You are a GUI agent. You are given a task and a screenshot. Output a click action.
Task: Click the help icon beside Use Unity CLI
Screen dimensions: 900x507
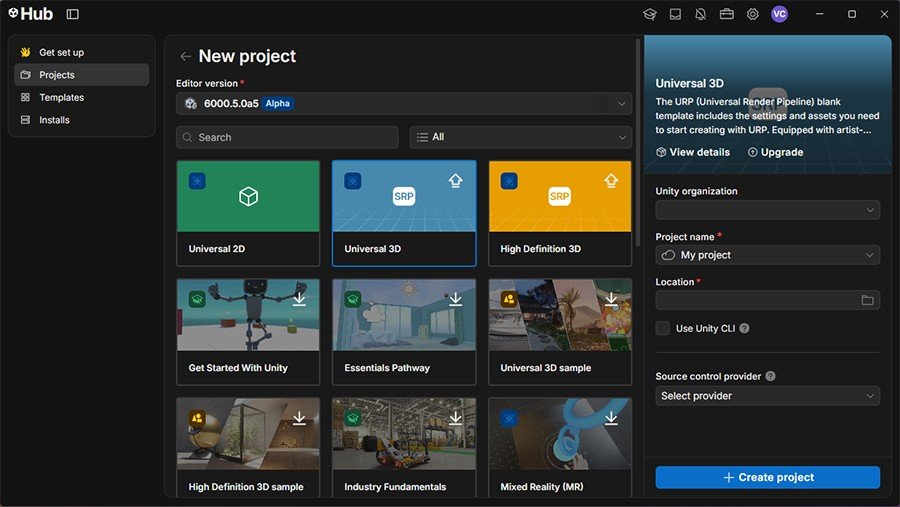(744, 328)
